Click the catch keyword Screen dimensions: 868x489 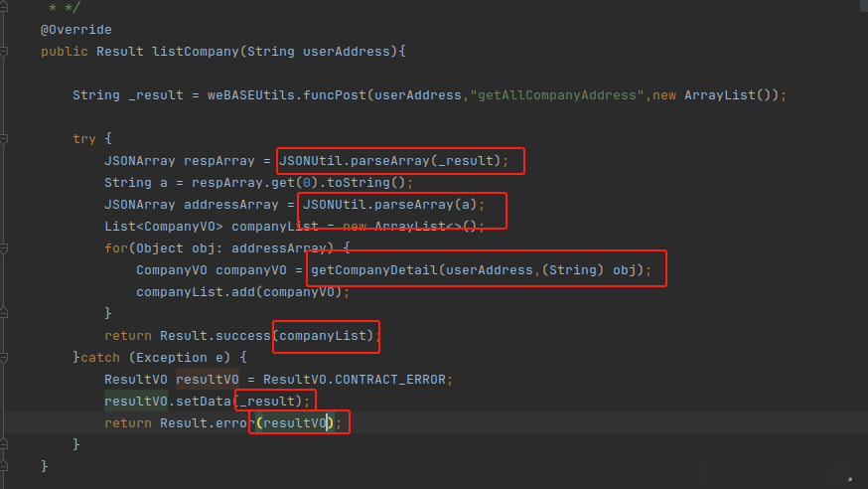(x=100, y=358)
